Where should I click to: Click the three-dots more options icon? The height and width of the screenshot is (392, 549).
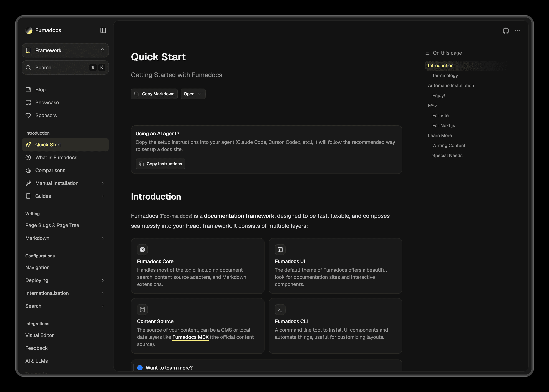click(517, 31)
